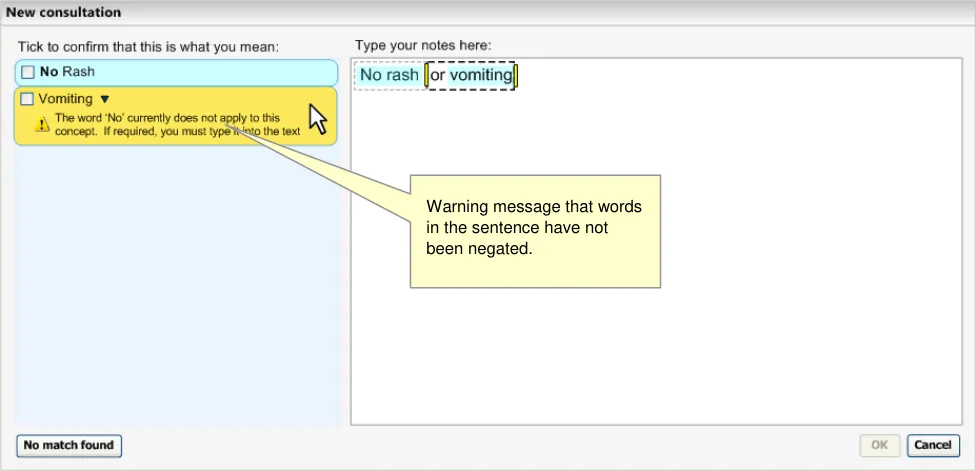The height and width of the screenshot is (471, 976).
Task: Click the Cancel button
Action: pyautogui.click(x=933, y=444)
